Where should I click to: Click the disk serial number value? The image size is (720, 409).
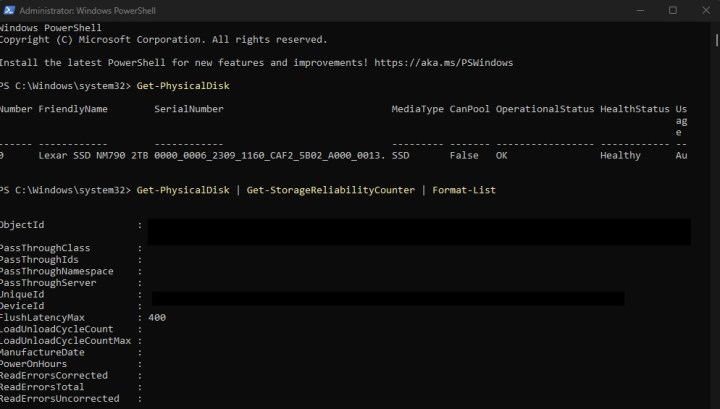269,156
